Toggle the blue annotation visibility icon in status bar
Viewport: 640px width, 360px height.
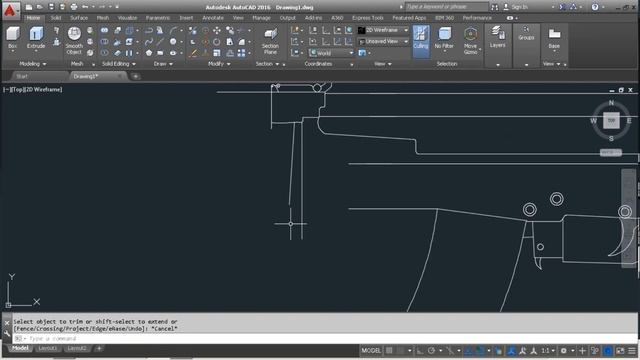pyautogui.click(x=511, y=351)
